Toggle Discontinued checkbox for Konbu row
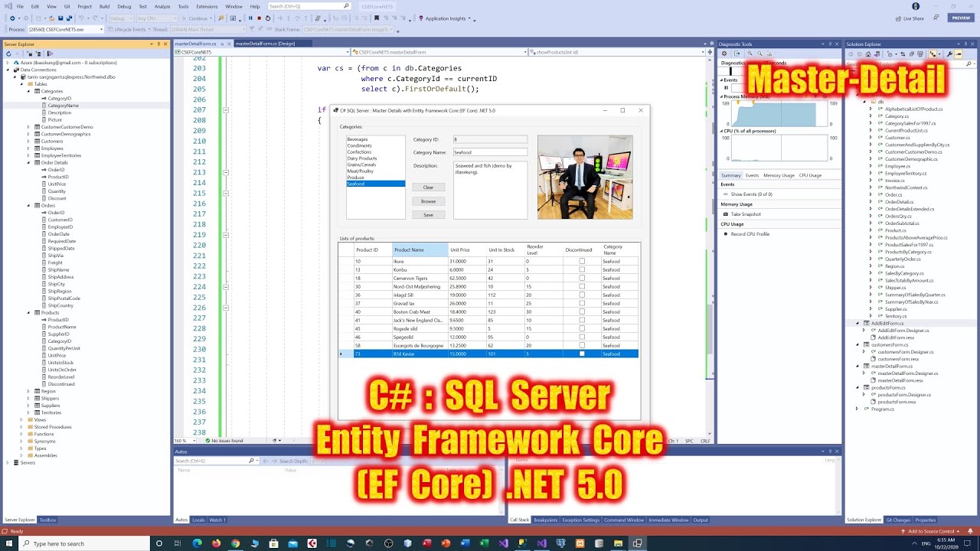 [x=582, y=269]
